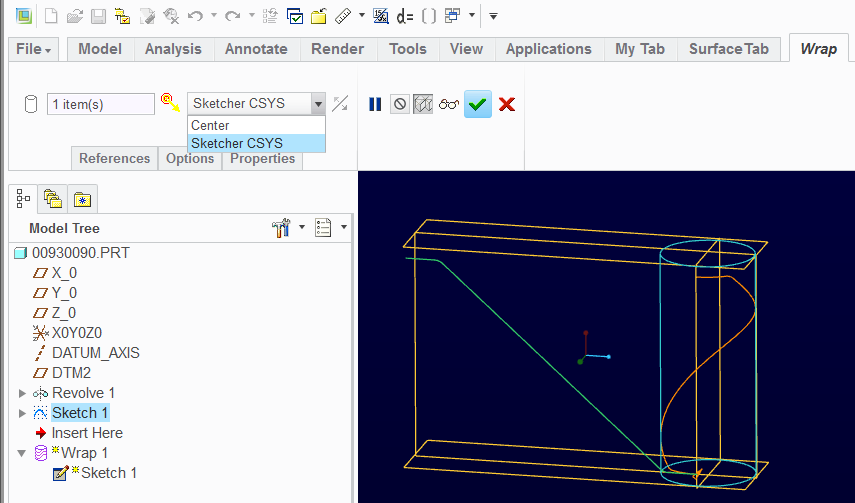Switch to the Tools tab
Image resolution: width=855 pixels, height=503 pixels.
coord(408,49)
